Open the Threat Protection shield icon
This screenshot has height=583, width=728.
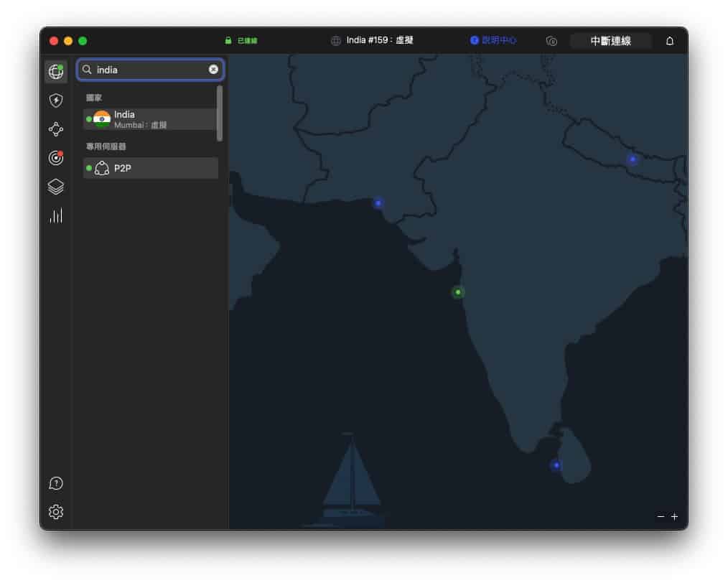click(56, 101)
